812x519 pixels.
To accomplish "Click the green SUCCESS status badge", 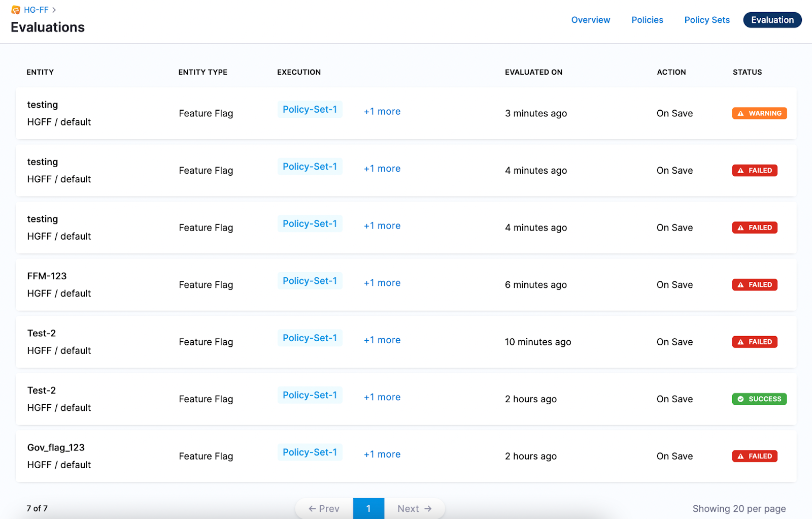I will tap(759, 399).
